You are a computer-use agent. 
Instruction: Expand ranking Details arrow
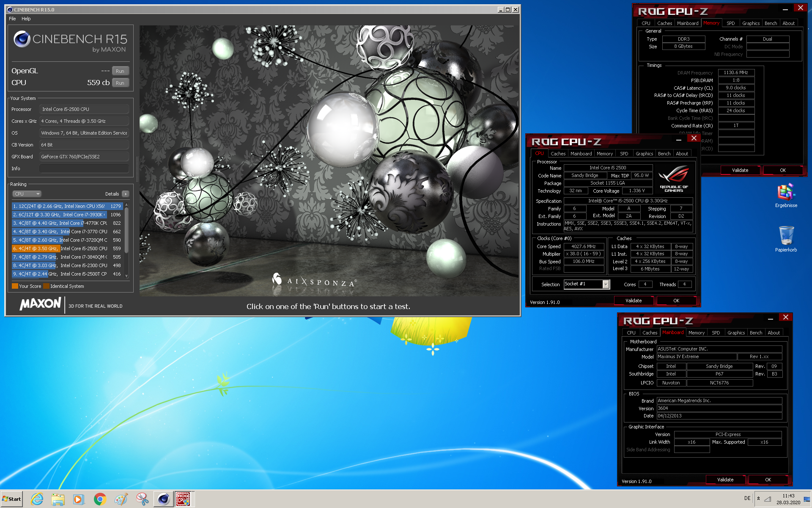click(126, 194)
